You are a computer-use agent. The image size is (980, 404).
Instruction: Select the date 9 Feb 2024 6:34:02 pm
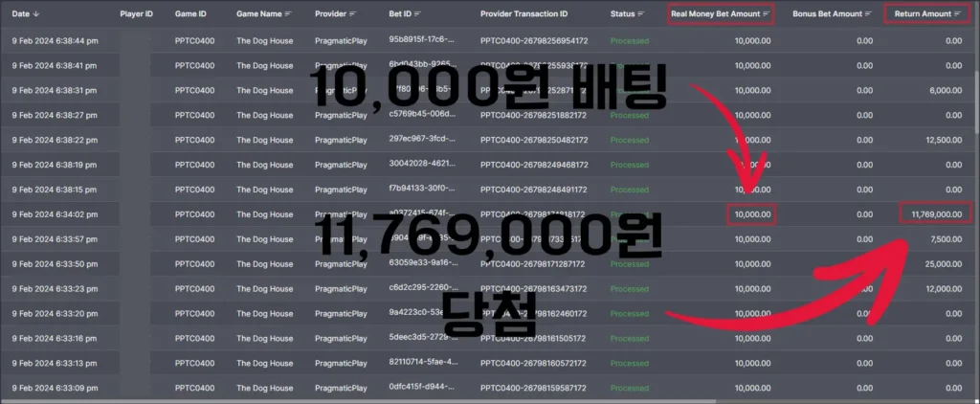[55, 214]
